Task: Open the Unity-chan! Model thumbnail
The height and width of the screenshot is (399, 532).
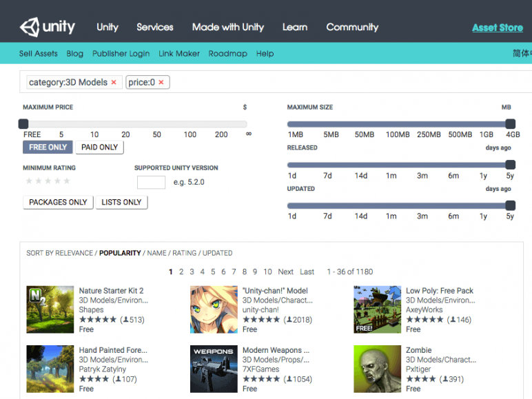Action: point(214,309)
